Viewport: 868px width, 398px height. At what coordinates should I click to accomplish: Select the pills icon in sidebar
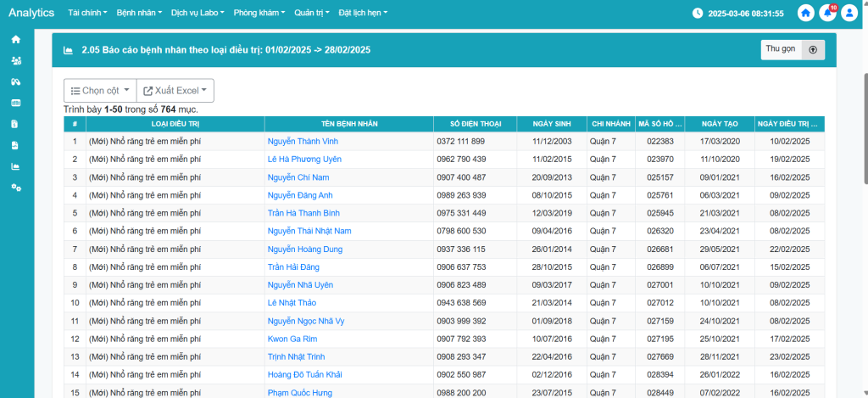pos(15,82)
